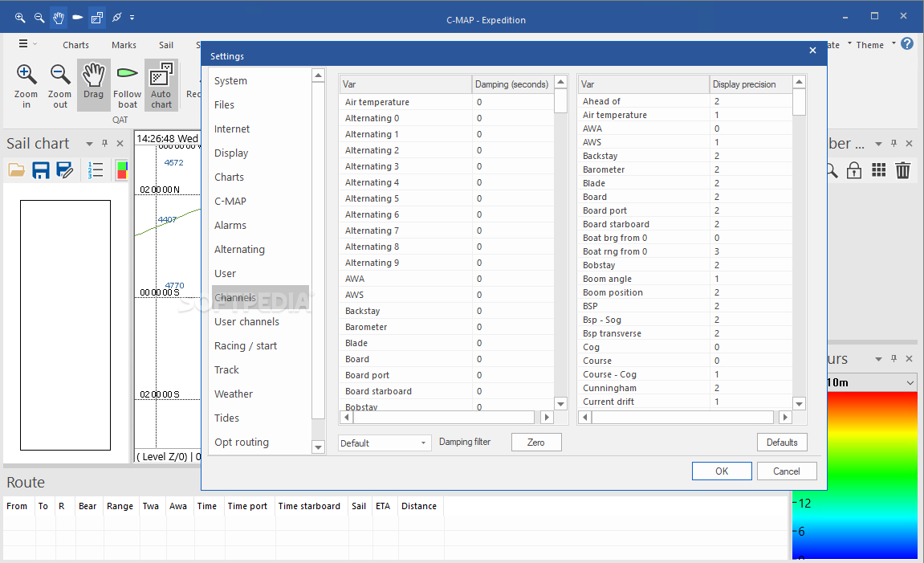Select System settings category

(230, 81)
